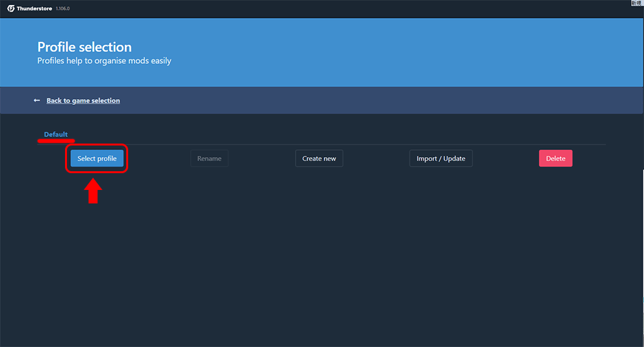Click the Thunderstore logo icon
Screen dimensions: 644x347
11,8
